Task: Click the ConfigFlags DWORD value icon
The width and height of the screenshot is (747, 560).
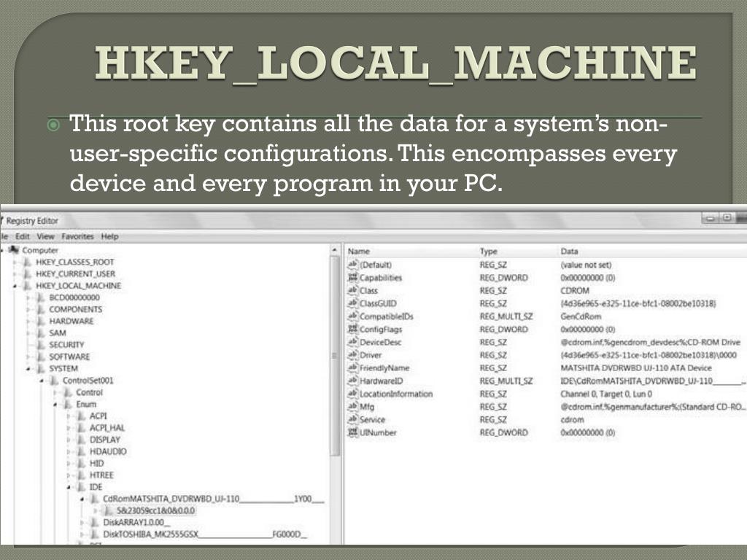Action: coord(352,329)
